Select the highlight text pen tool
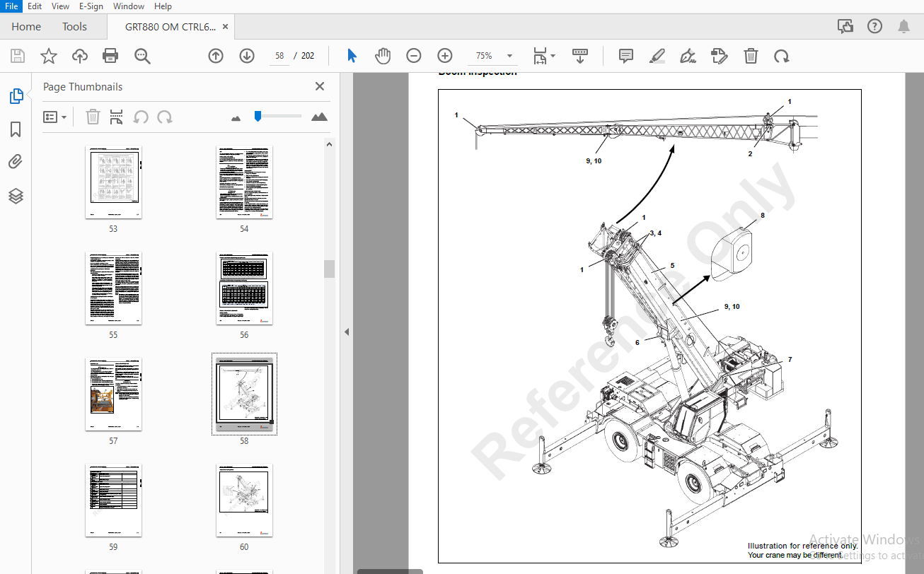 (657, 56)
